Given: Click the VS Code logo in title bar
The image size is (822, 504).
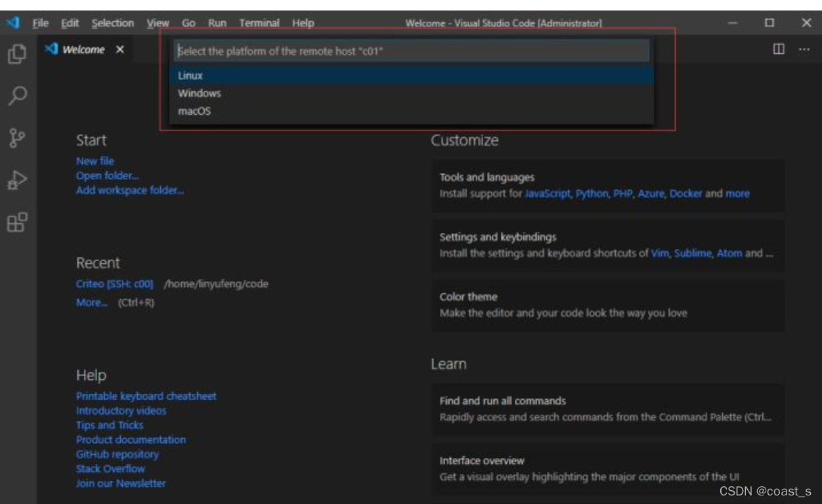Looking at the screenshot, I should [13, 23].
